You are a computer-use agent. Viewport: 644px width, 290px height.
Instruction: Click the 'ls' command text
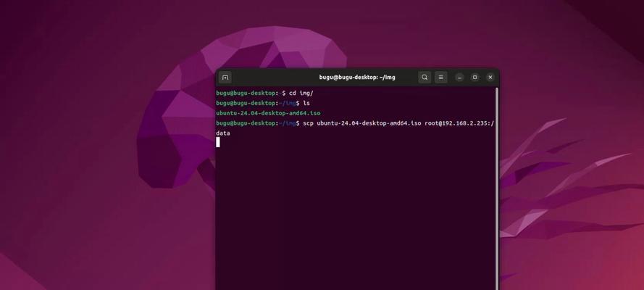coord(306,103)
